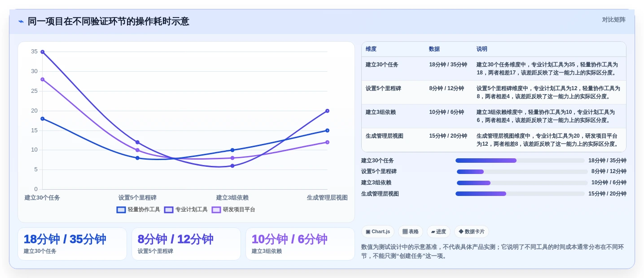
Task: Toggle the 轻量协作工具 legend swatch
Action: tap(121, 209)
